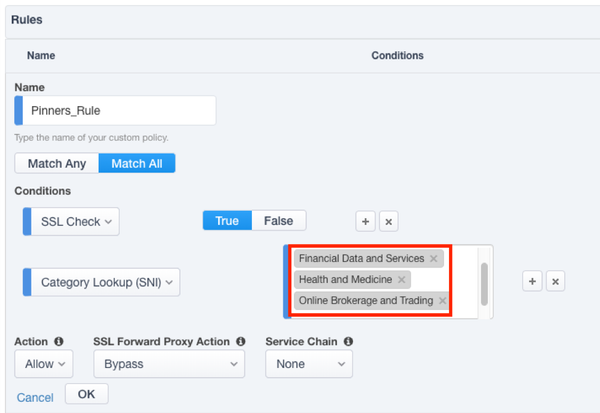This screenshot has width=600, height=413.
Task: Click the Cancel link
Action: [35, 397]
